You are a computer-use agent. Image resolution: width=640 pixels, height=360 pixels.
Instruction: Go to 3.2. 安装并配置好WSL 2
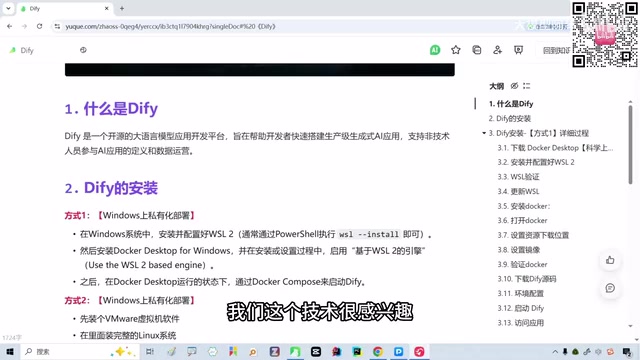coord(536,162)
